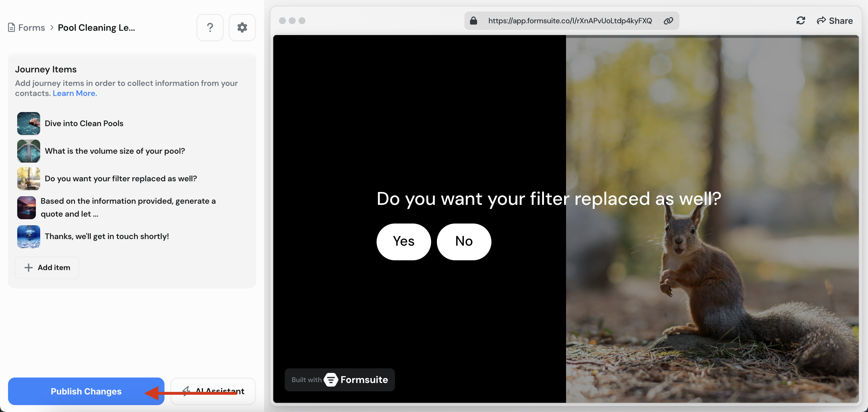The image size is (868, 412).
Task: Go back to Forms breadcrumb
Action: (31, 27)
